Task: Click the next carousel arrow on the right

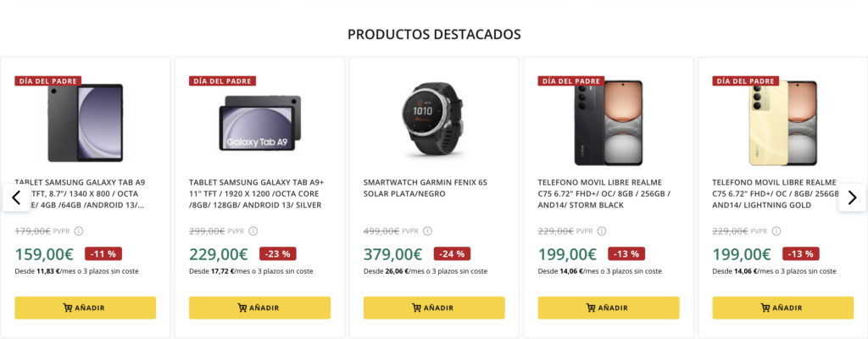Action: pyautogui.click(x=852, y=197)
